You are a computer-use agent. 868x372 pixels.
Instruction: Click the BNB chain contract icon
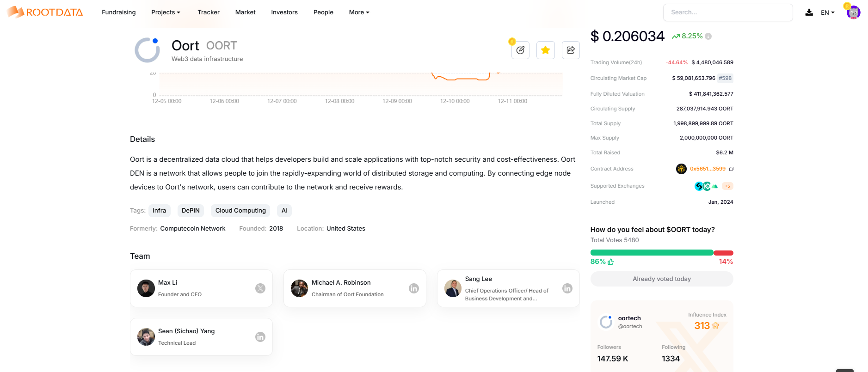681,169
